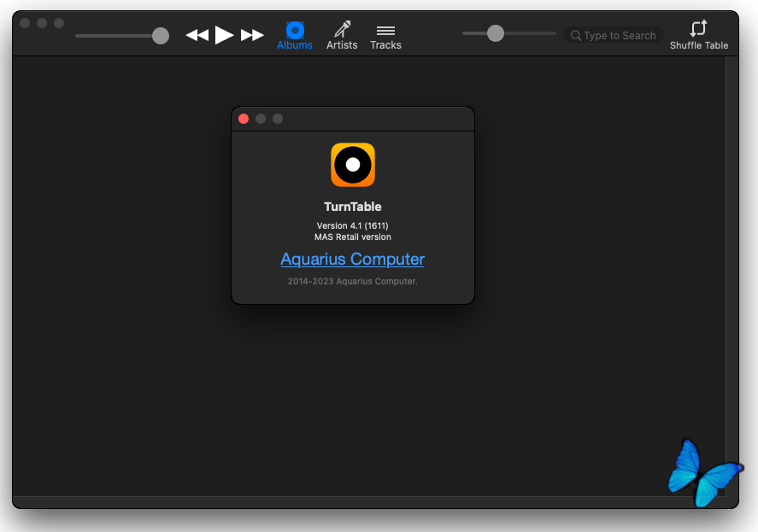
Task: Click the Version 4.1 (1611) text
Action: click(352, 225)
